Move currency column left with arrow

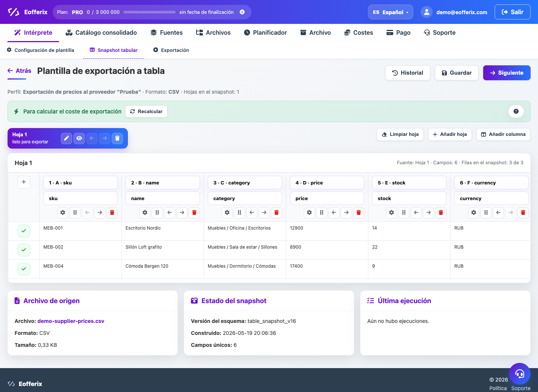pyautogui.click(x=498, y=212)
